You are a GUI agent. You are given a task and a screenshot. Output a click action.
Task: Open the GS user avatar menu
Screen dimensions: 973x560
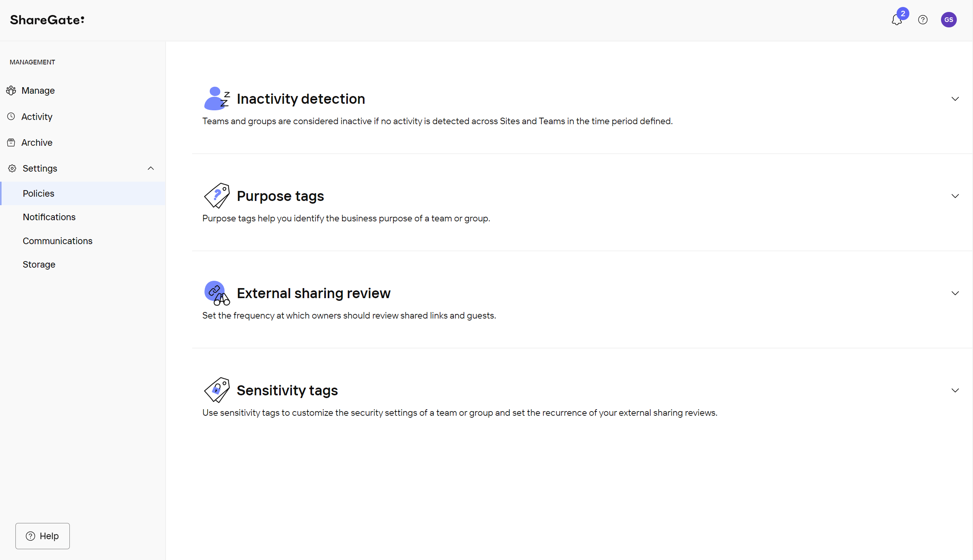(x=948, y=19)
